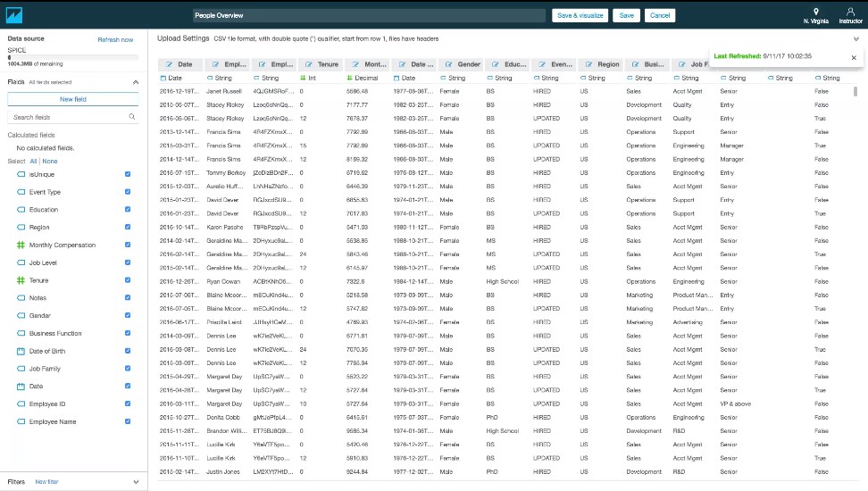Click the New field button
The image size is (868, 491).
(x=73, y=99)
